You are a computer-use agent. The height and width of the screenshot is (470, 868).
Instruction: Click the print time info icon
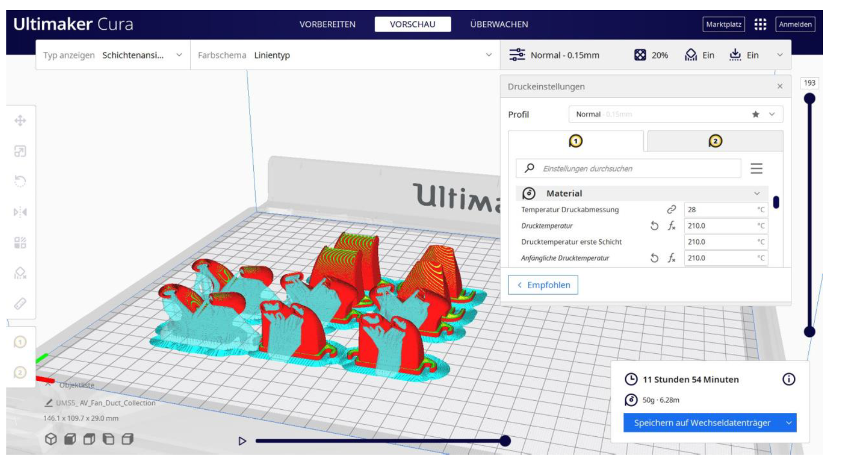pyautogui.click(x=788, y=379)
